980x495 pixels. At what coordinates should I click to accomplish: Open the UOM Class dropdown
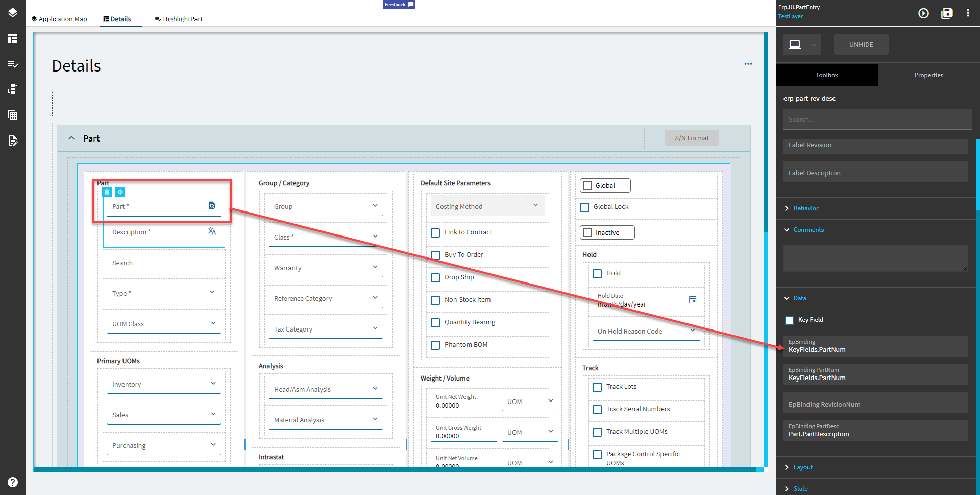click(164, 324)
